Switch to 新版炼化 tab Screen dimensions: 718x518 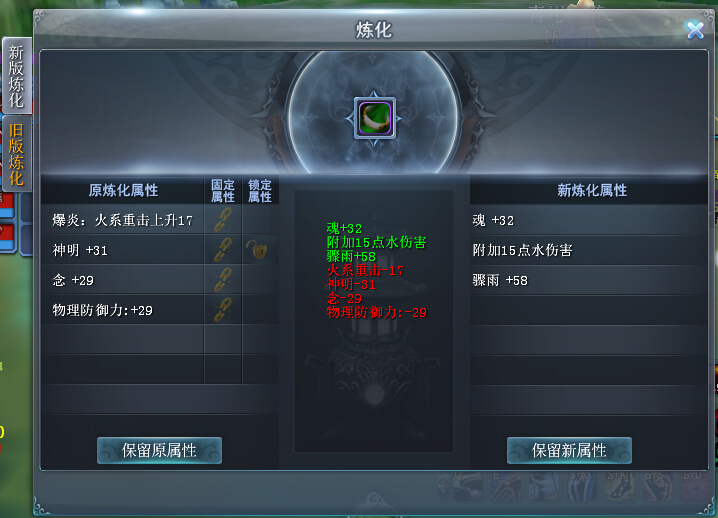tap(17, 76)
